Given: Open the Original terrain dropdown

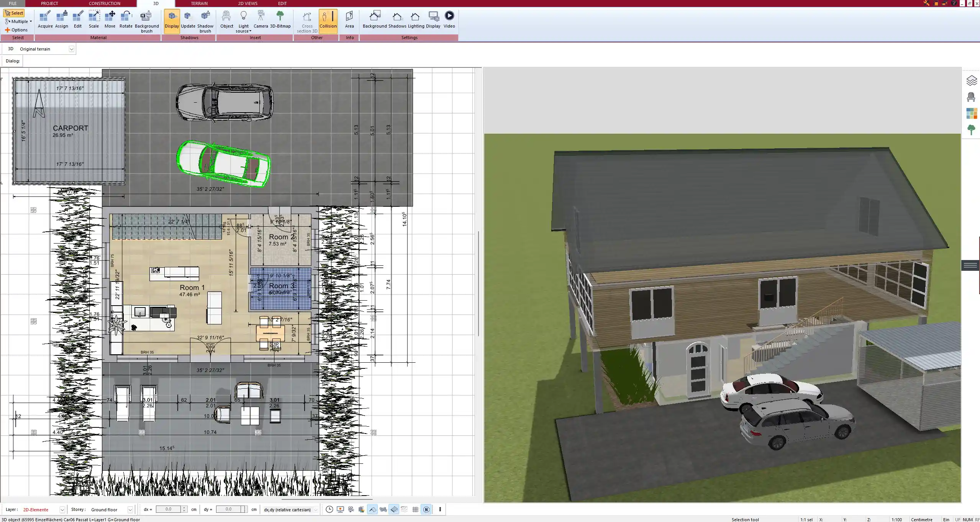Looking at the screenshot, I should 71,49.
